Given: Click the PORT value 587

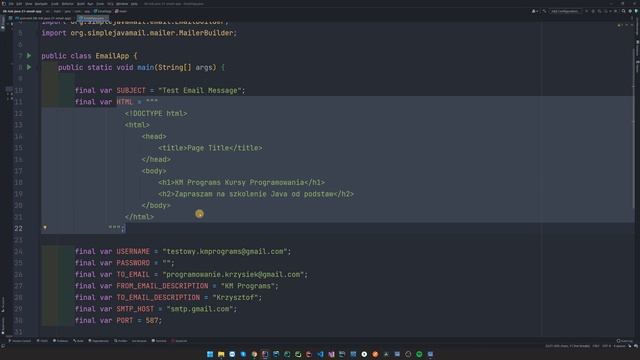Looking at the screenshot, I should [152, 320].
